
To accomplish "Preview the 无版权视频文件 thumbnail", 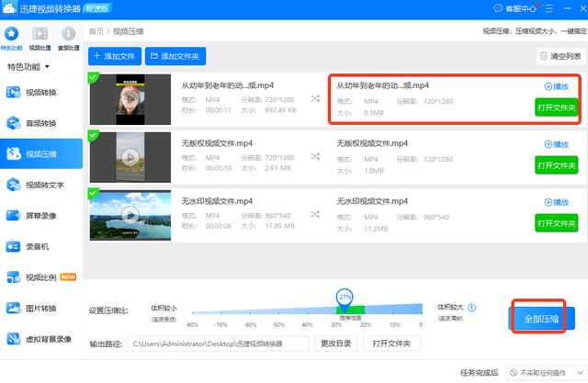I will click(130, 157).
